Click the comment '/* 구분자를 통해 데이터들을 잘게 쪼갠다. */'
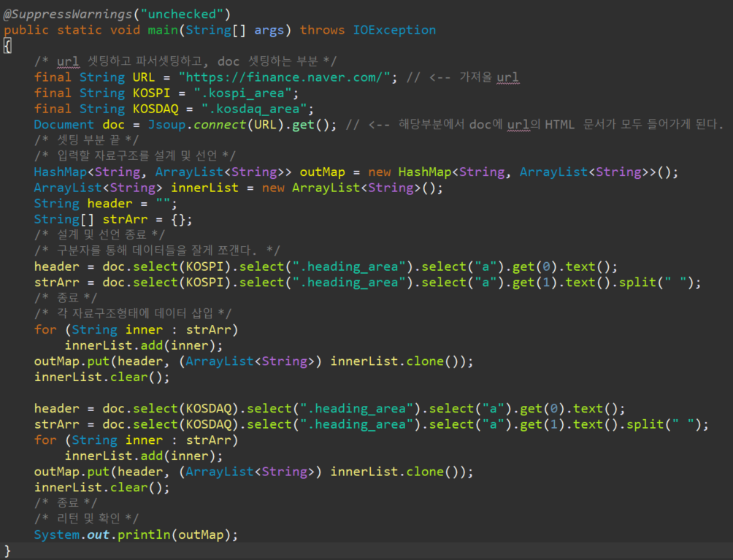Screen dimensions: 733x560 tap(157, 250)
